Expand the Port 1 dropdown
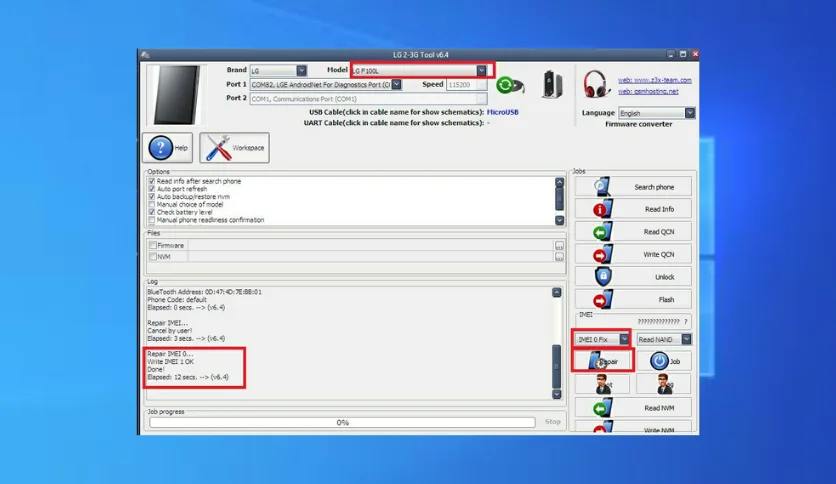The height and width of the screenshot is (484, 836). pyautogui.click(x=396, y=84)
